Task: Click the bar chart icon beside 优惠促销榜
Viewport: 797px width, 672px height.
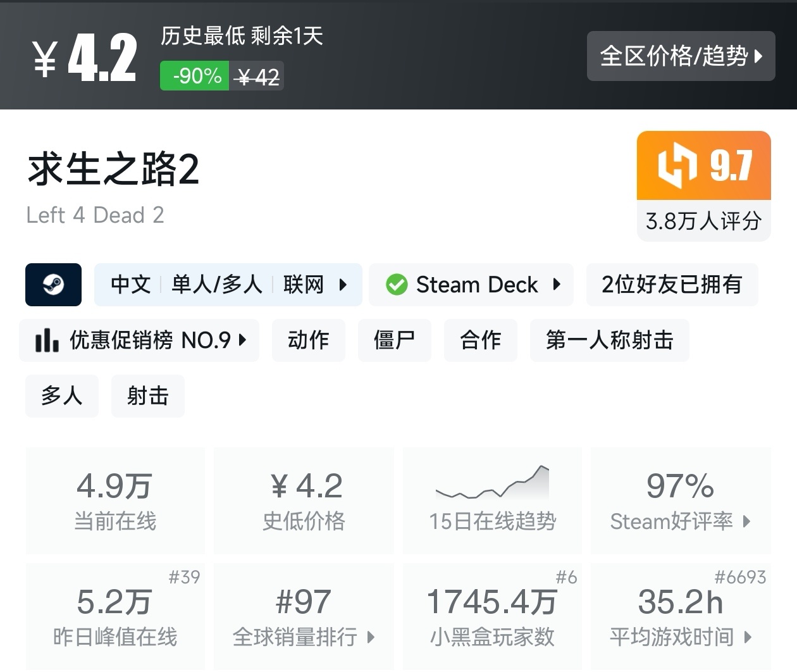Action: click(47, 340)
